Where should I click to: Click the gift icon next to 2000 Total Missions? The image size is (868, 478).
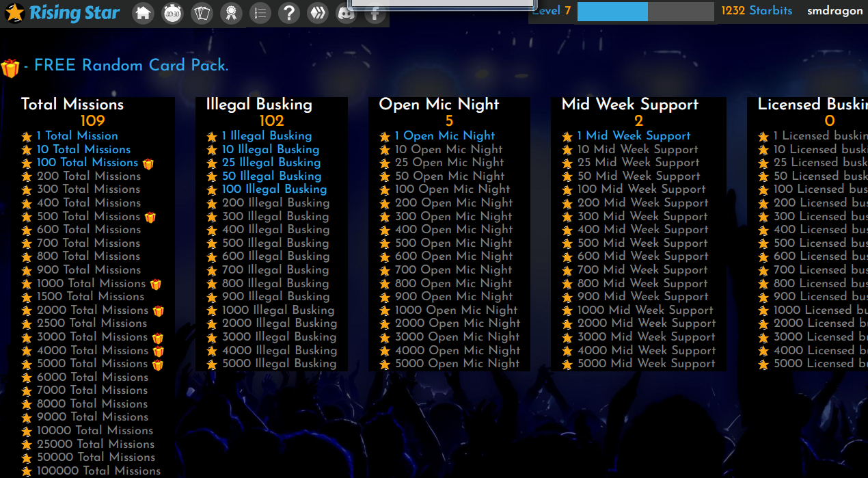(159, 310)
